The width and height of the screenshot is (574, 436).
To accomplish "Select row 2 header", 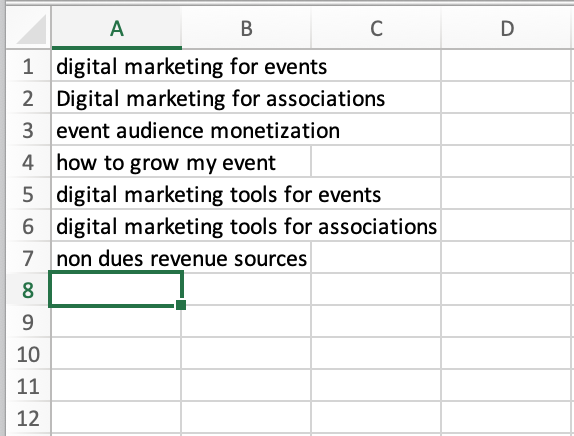I will pyautogui.click(x=28, y=98).
